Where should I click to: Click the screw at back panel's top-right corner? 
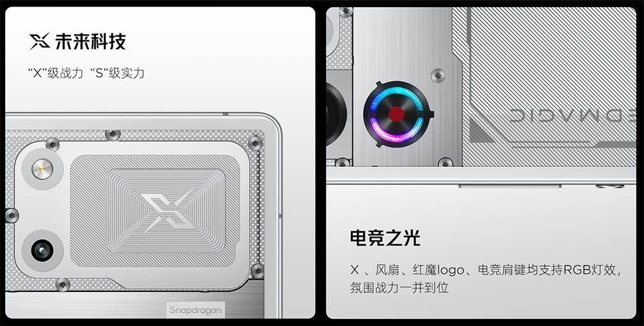255,142
